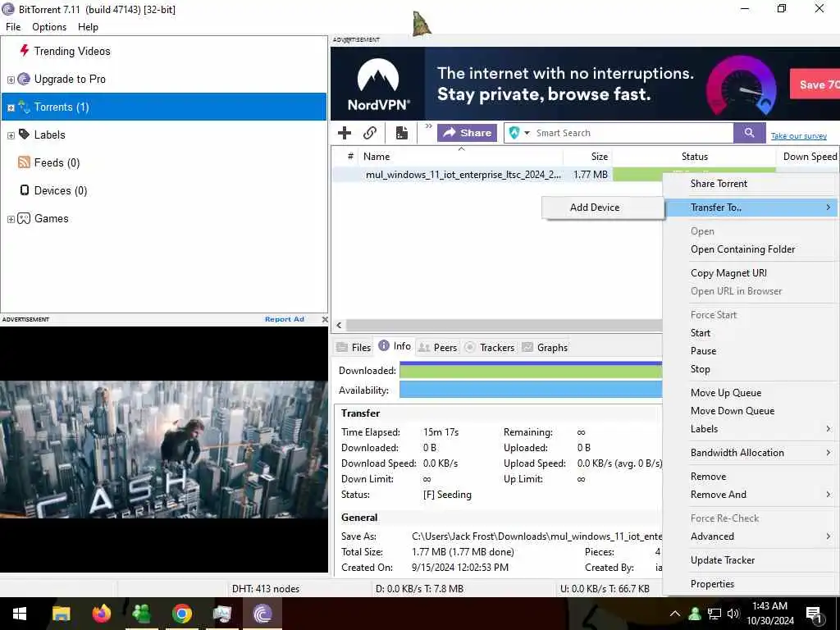Viewport: 840px width, 630px height.
Task: Click the horizontal scrollbar left arrow
Action: (x=339, y=325)
